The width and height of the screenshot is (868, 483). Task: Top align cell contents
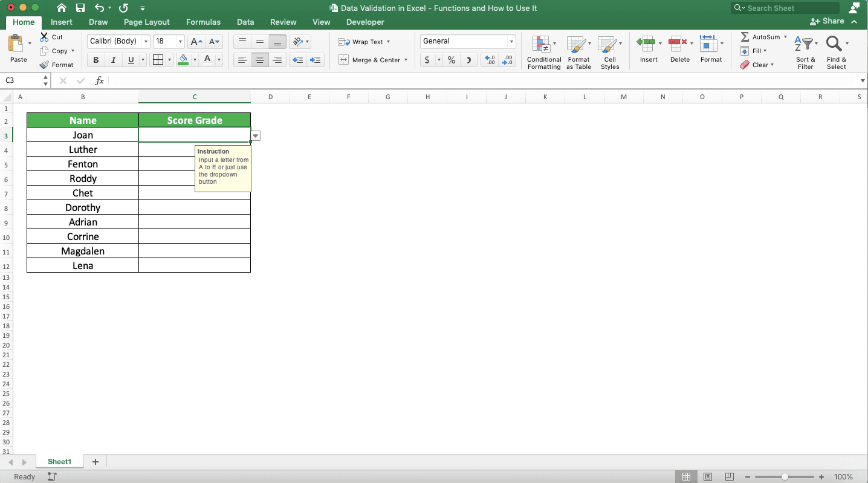tap(242, 42)
